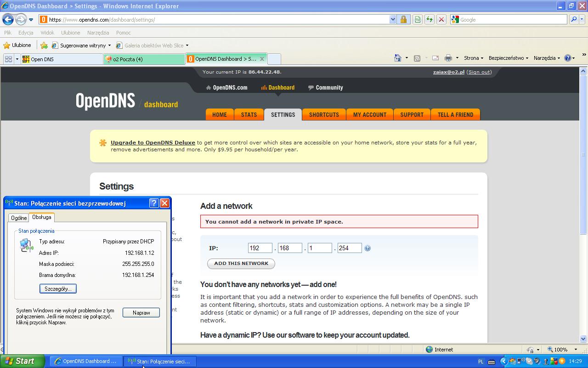Viewport: 588px width, 368px height.
Task: Go back with the browser Back arrow
Action: (8, 19)
